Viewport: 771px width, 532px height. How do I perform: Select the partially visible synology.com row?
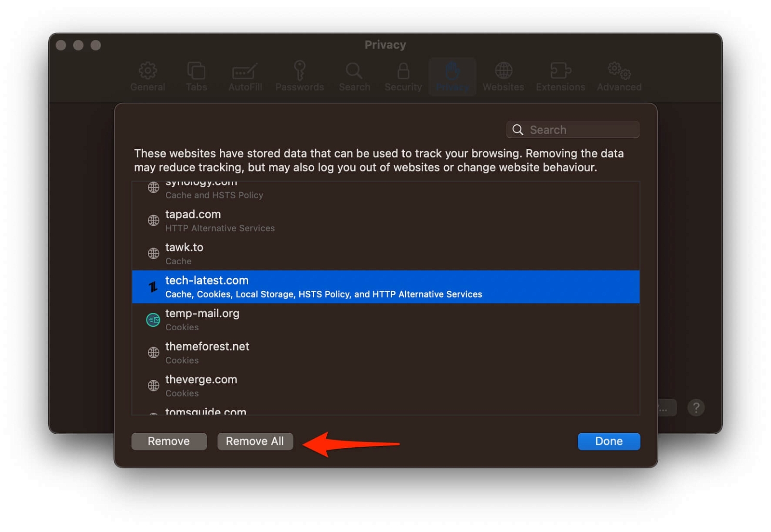click(385, 193)
